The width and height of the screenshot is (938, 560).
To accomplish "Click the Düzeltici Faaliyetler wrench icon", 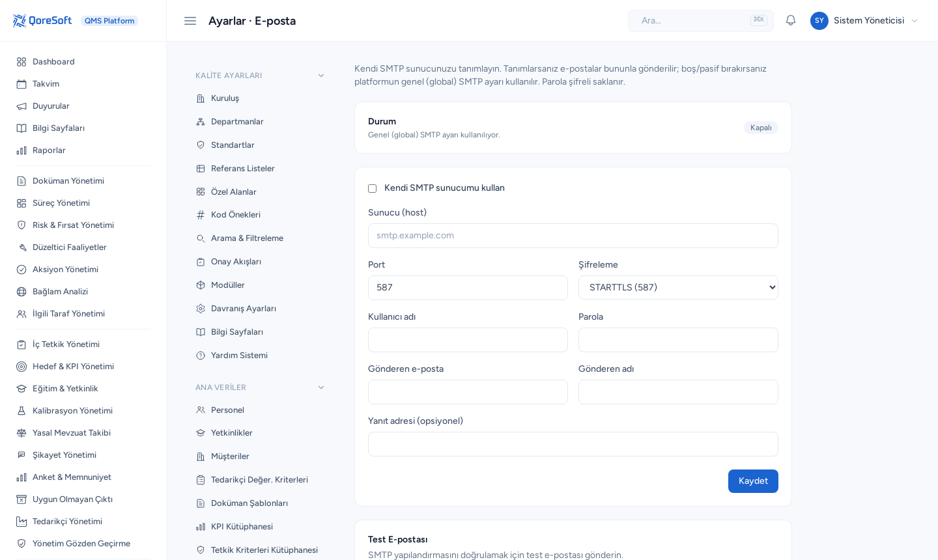I will point(21,247).
